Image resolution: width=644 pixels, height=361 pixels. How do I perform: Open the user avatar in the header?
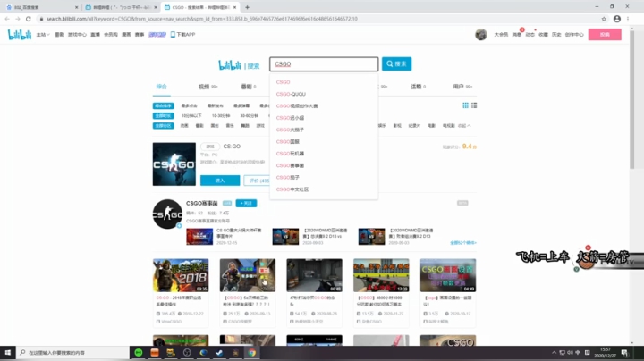click(481, 35)
